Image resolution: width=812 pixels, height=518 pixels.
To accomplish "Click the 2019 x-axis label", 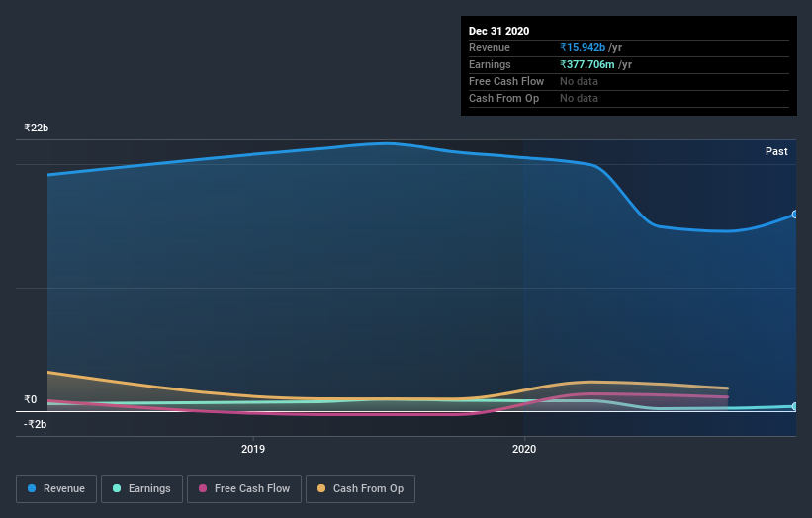I will click(253, 449).
